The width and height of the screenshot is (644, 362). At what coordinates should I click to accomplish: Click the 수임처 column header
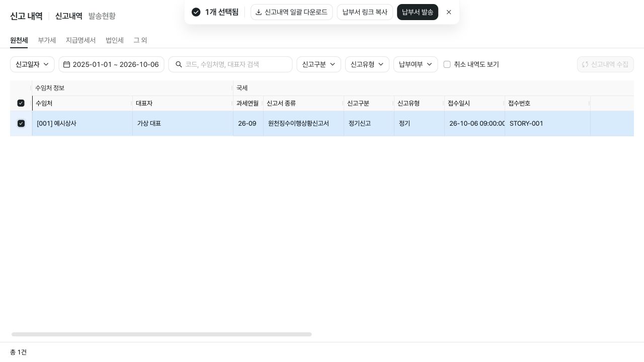[82, 103]
